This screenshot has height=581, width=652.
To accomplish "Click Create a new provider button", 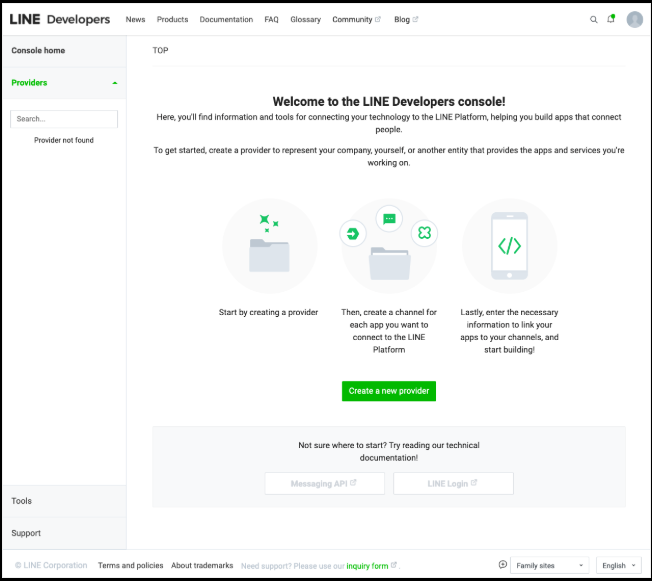I will 389,391.
